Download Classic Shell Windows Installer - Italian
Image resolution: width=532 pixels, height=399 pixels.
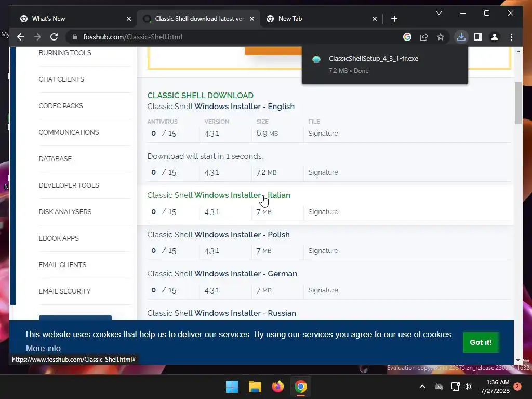click(219, 195)
